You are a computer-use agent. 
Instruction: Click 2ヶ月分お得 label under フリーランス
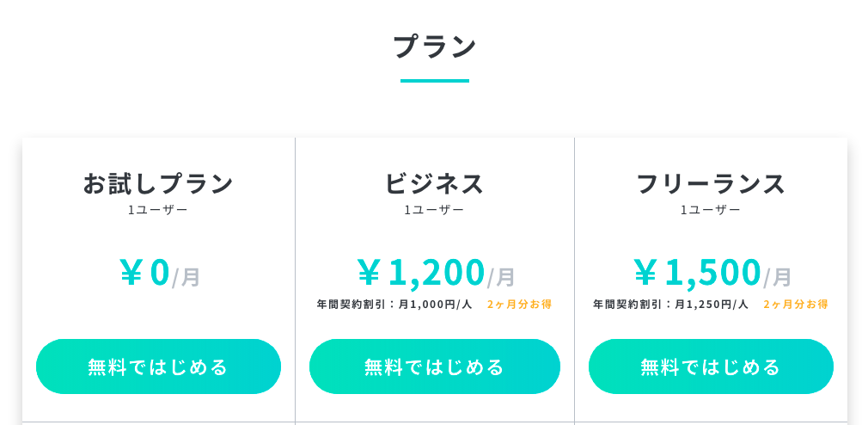tap(796, 305)
